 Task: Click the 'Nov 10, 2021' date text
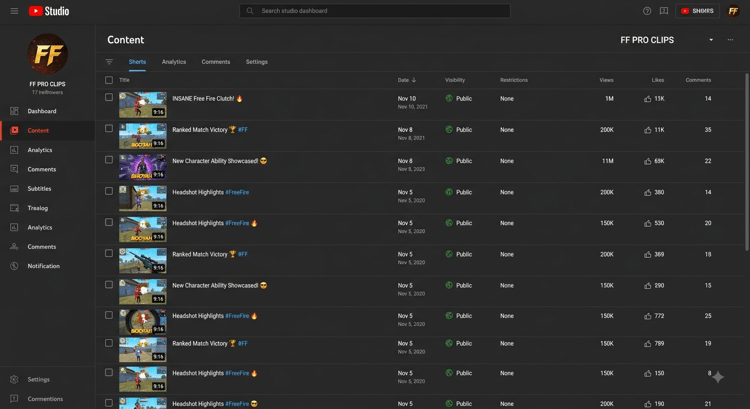coord(412,107)
